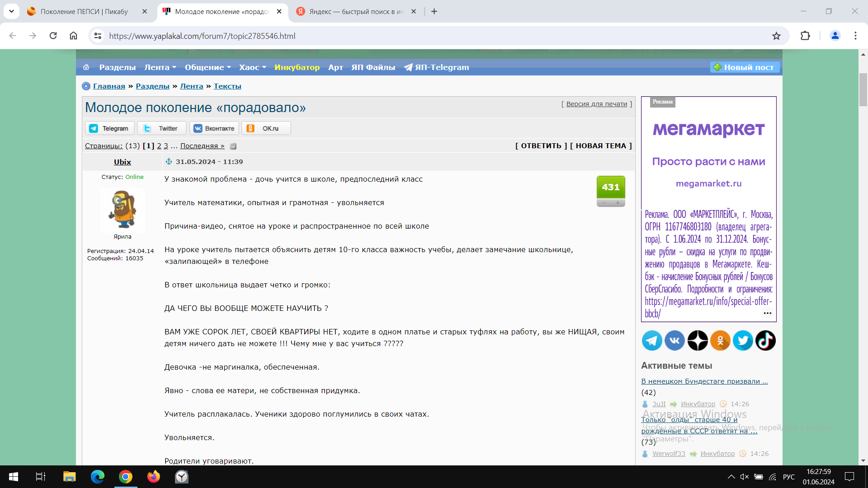Share post via Telegram button
This screenshot has height=488, width=868.
point(109,128)
